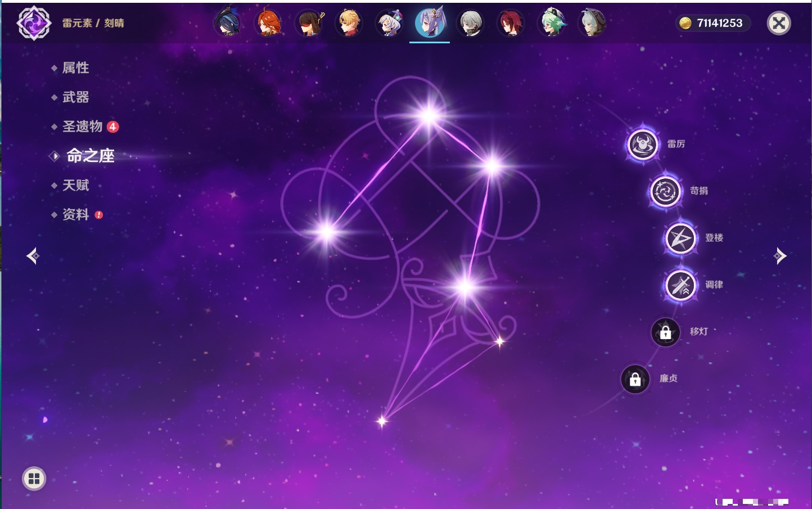The height and width of the screenshot is (509, 812).
Task: Click the Mora amount 71141253
Action: [720, 23]
